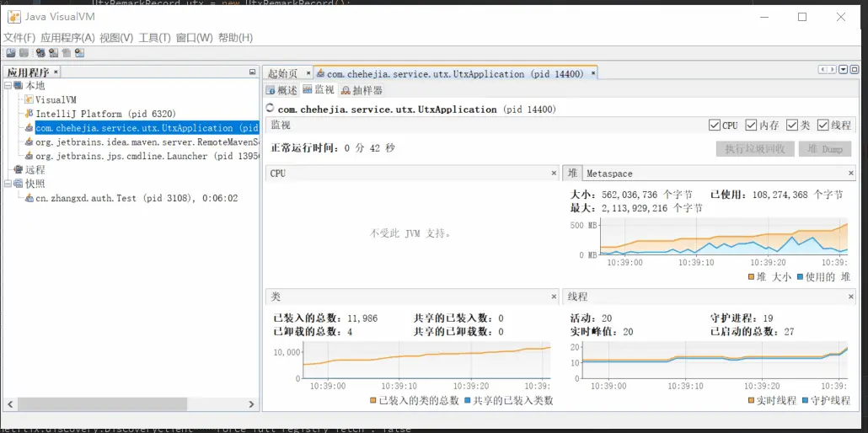Select the cn.zhangxd.auth.Test (pid 3108) snapshot row

137,198
